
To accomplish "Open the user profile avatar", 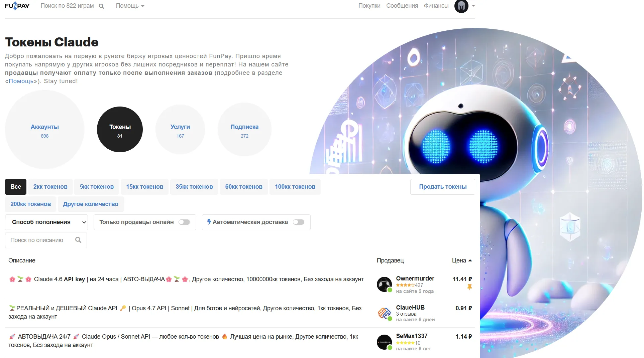I will coord(461,6).
